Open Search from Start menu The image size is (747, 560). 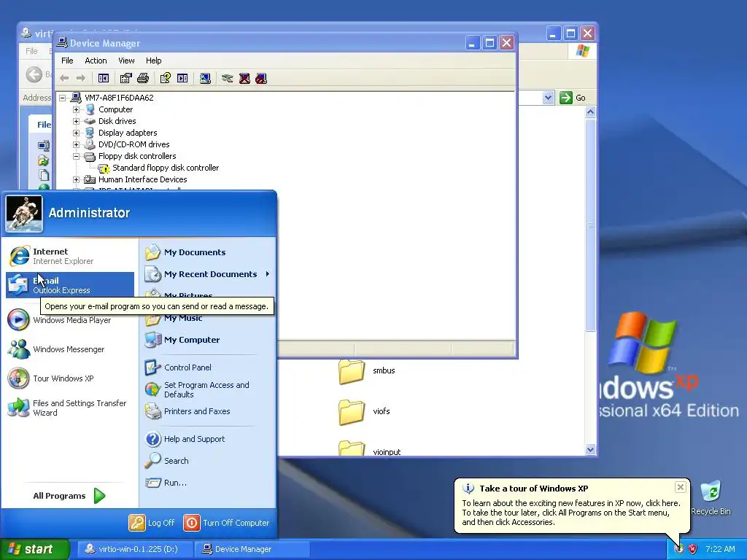[208, 461]
